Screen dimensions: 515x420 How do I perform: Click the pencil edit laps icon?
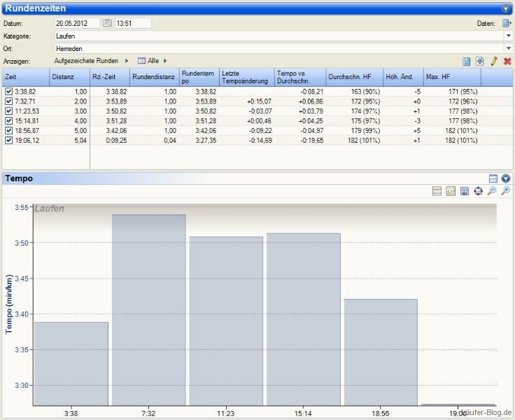pos(493,61)
